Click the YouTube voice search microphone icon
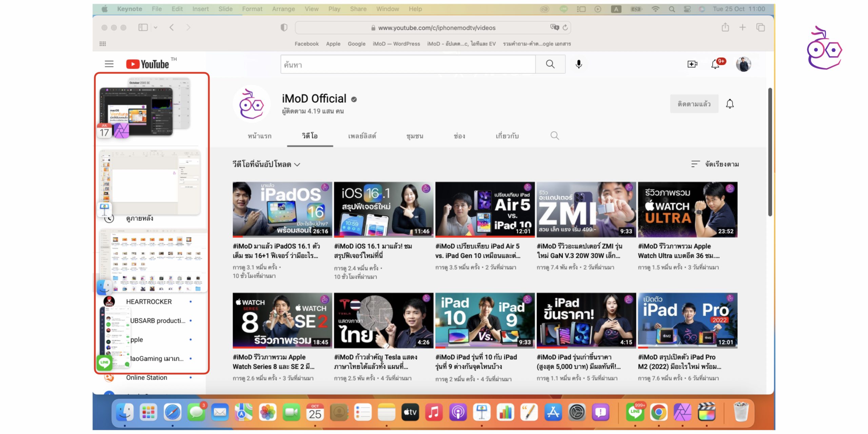 [578, 64]
